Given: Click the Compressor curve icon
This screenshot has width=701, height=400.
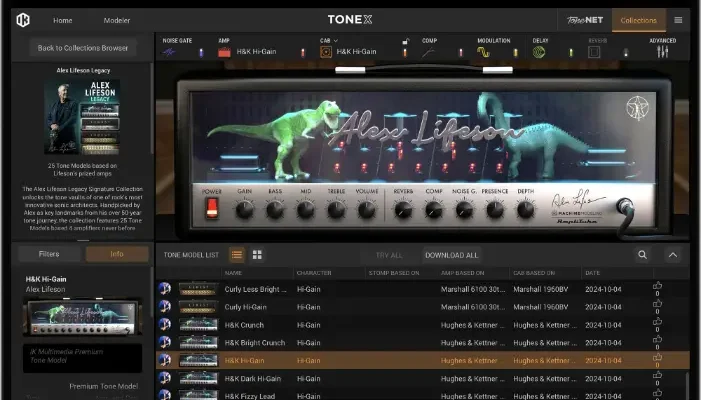Looking at the screenshot, I should 428,52.
